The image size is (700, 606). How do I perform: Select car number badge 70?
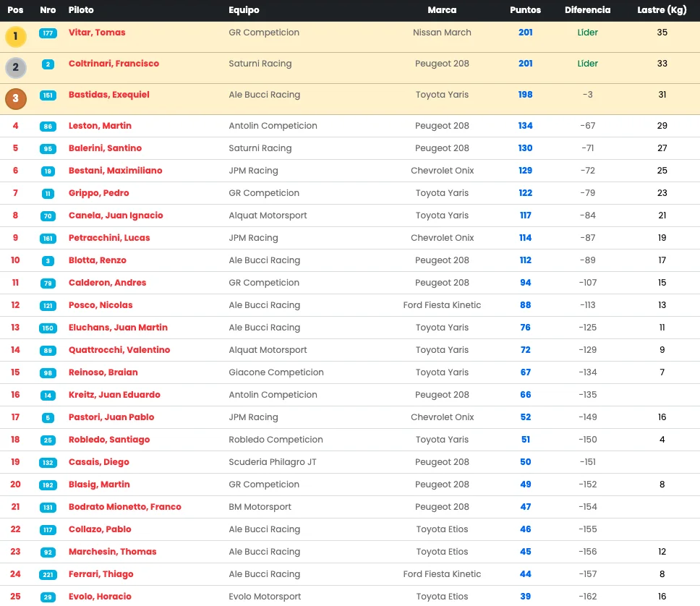tap(48, 216)
